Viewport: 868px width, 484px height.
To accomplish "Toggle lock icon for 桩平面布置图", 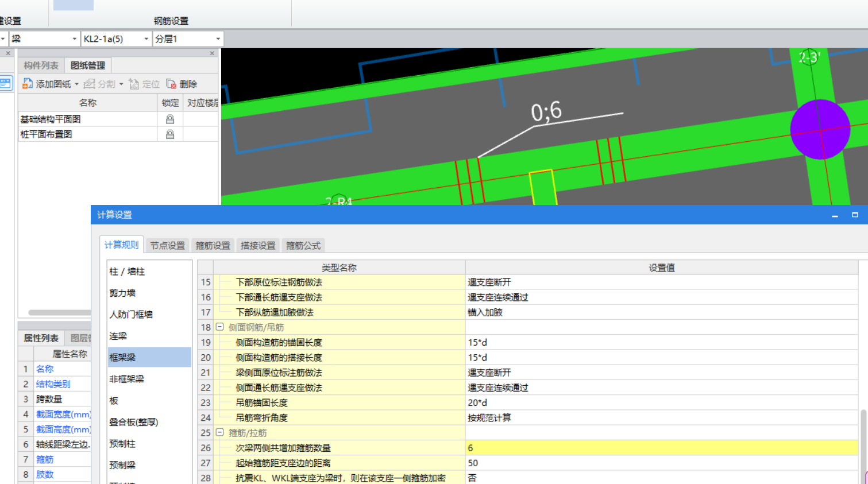I will point(170,134).
